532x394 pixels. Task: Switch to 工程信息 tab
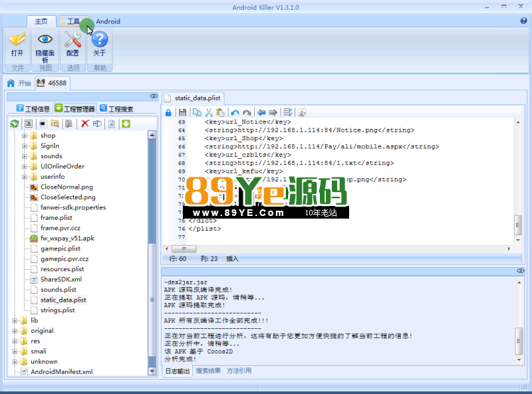(x=33, y=109)
